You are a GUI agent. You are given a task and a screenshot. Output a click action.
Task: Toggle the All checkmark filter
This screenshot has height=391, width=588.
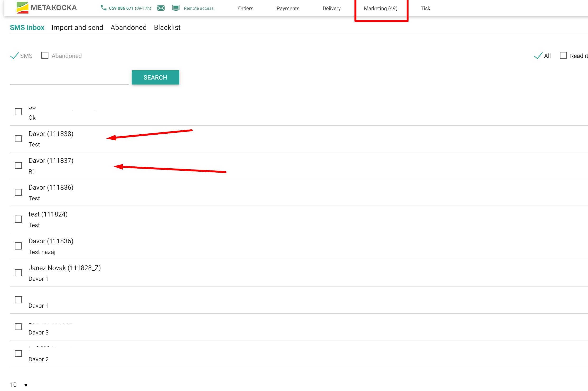pyautogui.click(x=538, y=56)
